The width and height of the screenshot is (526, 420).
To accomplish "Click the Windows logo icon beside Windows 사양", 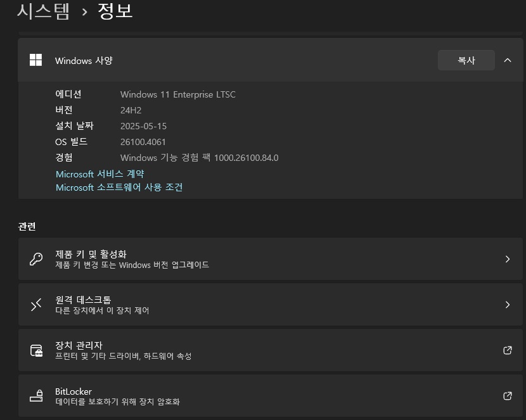I will coord(35,60).
